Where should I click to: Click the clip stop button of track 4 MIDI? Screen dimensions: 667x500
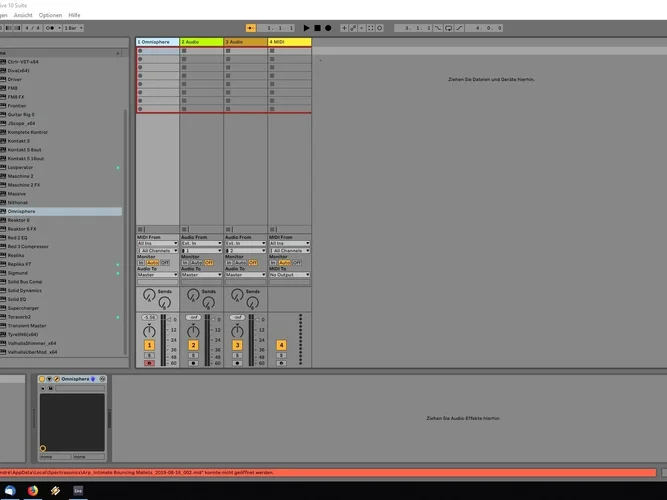click(x=272, y=229)
